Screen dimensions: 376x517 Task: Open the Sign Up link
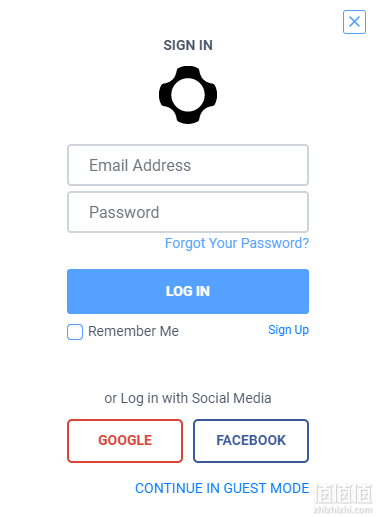[289, 330]
